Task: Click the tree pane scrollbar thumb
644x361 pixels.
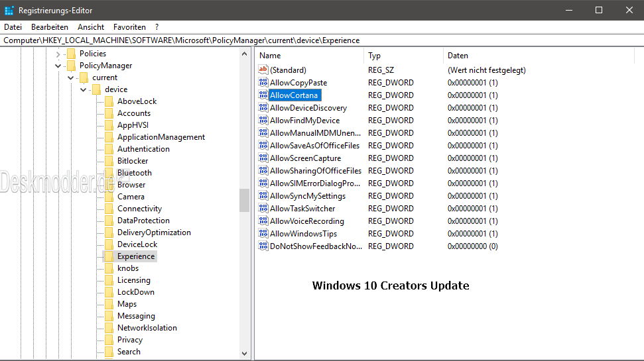Action: pos(244,200)
